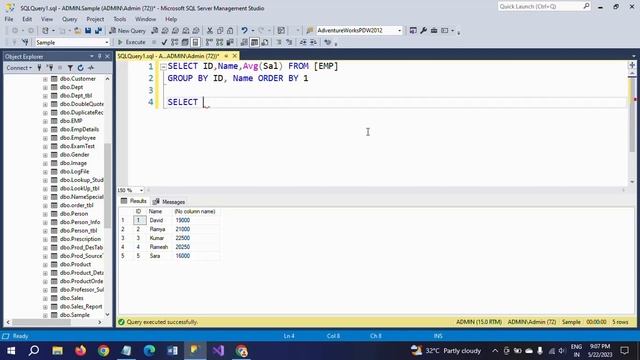640x360 pixels.
Task: Open the 150 % zoom dropdown
Action: [x=141, y=190]
